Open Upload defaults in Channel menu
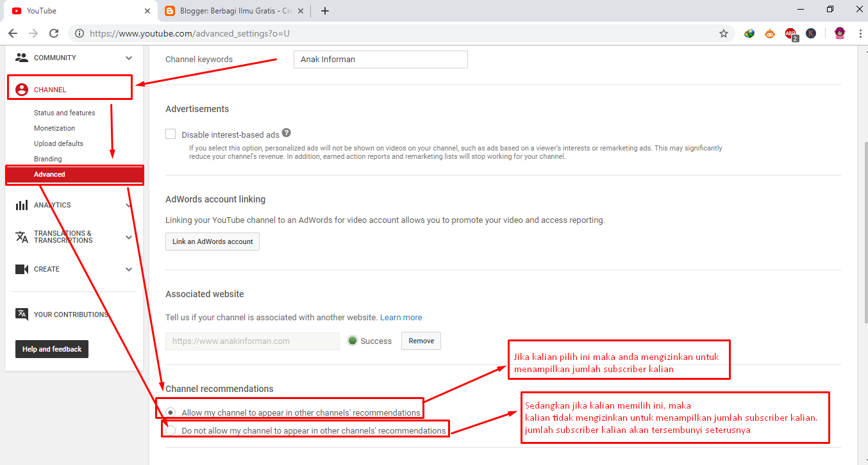 point(58,143)
